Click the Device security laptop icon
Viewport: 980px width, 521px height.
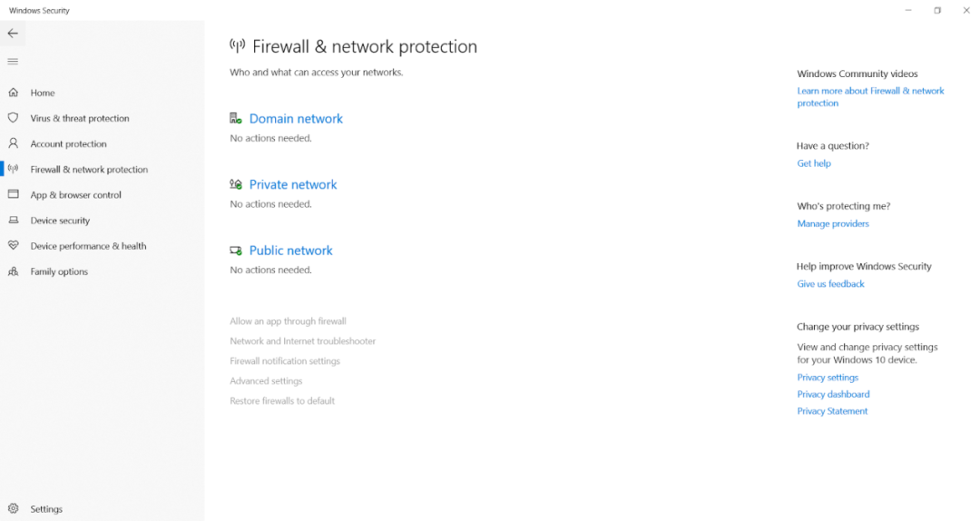click(13, 221)
